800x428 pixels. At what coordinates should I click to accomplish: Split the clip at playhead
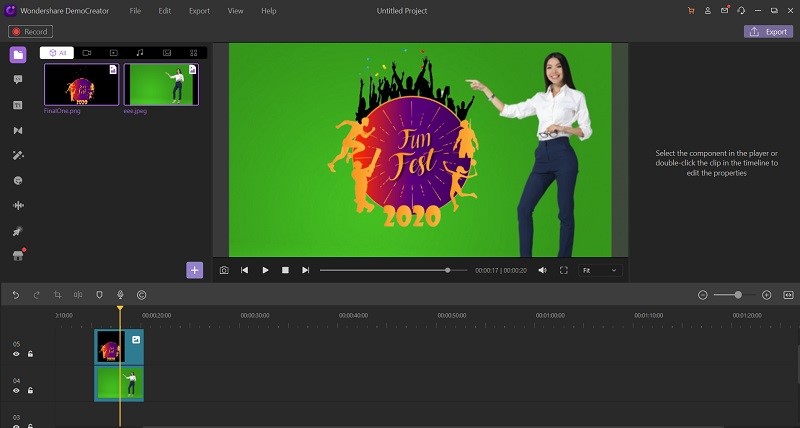(x=78, y=295)
